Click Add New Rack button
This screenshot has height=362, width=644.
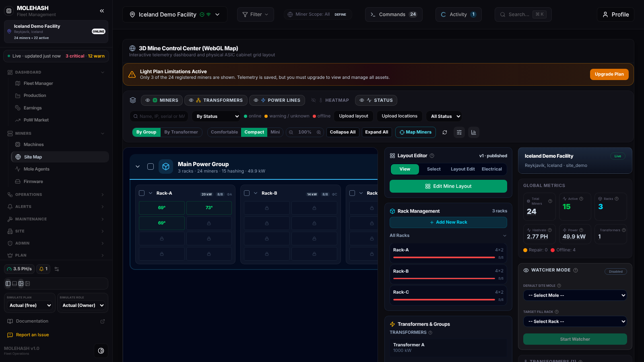(448, 222)
